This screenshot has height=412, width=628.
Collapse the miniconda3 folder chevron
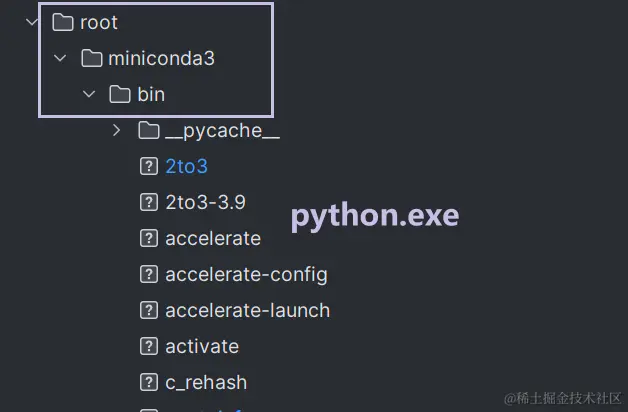[61, 58]
